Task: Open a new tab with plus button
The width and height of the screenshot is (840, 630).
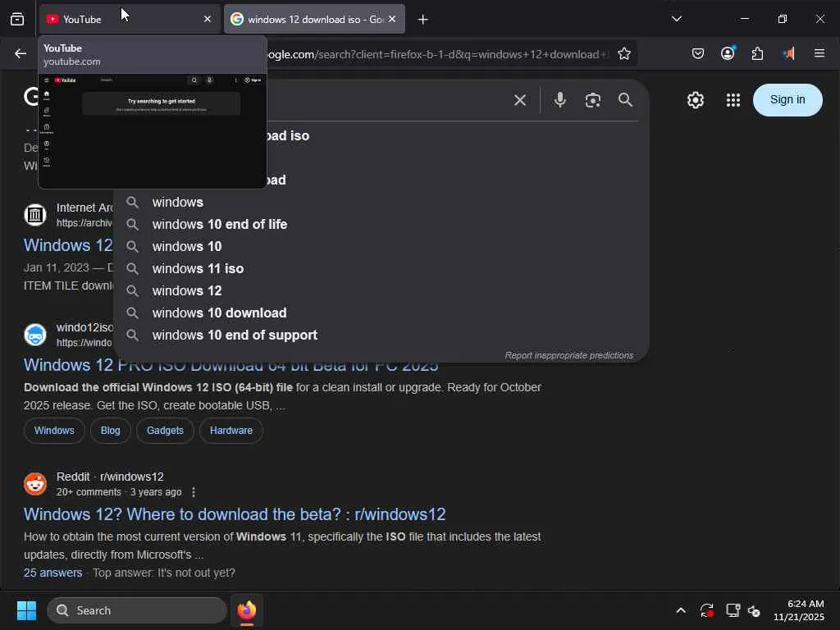Action: click(x=422, y=20)
